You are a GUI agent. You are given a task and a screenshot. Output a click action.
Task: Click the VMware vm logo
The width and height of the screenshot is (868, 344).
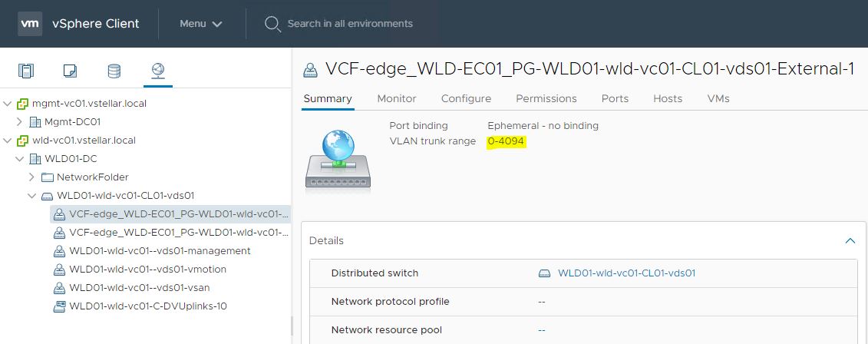click(x=30, y=24)
